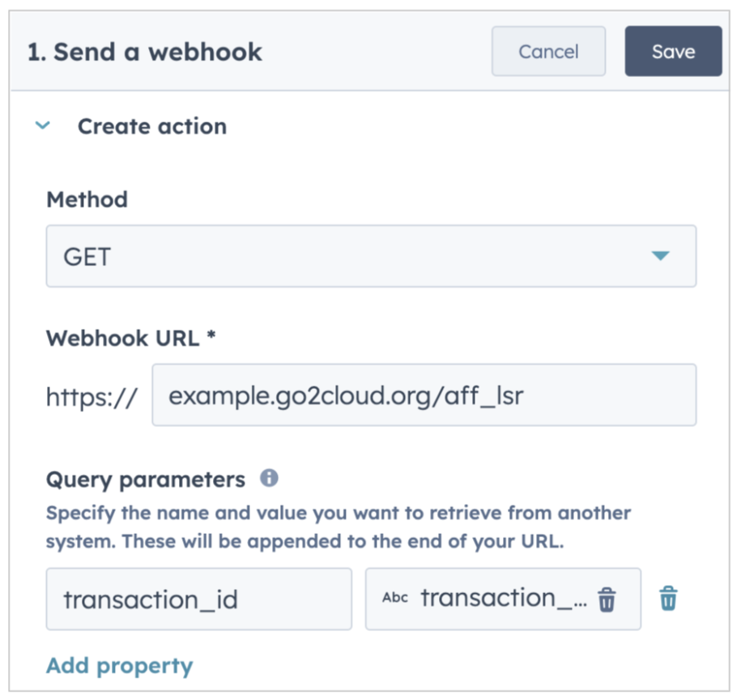Open the Method dropdown showing GET
737x700 pixels.
point(371,256)
